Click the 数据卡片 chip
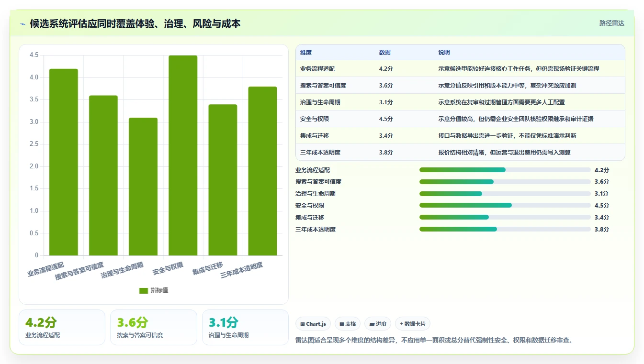 click(412, 324)
